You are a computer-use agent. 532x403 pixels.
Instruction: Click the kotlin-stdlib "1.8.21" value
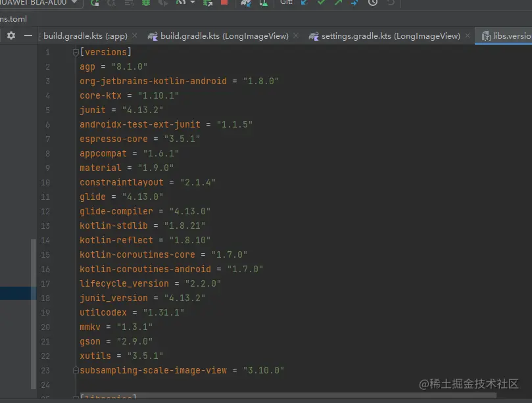pos(185,226)
